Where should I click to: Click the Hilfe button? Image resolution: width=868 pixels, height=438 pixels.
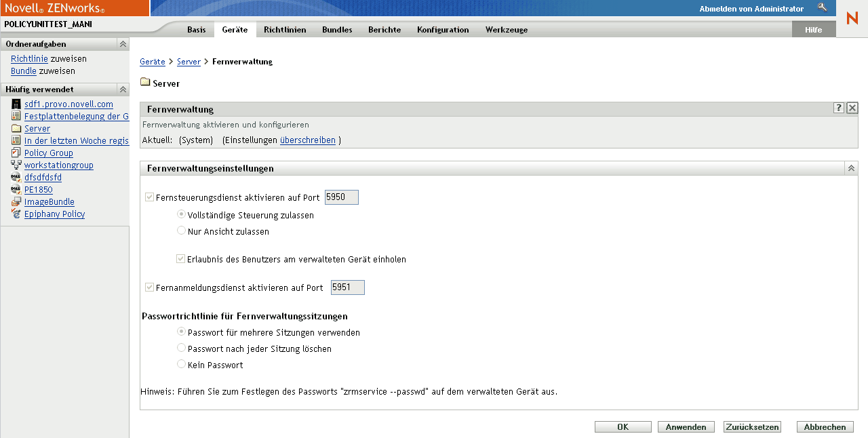814,30
